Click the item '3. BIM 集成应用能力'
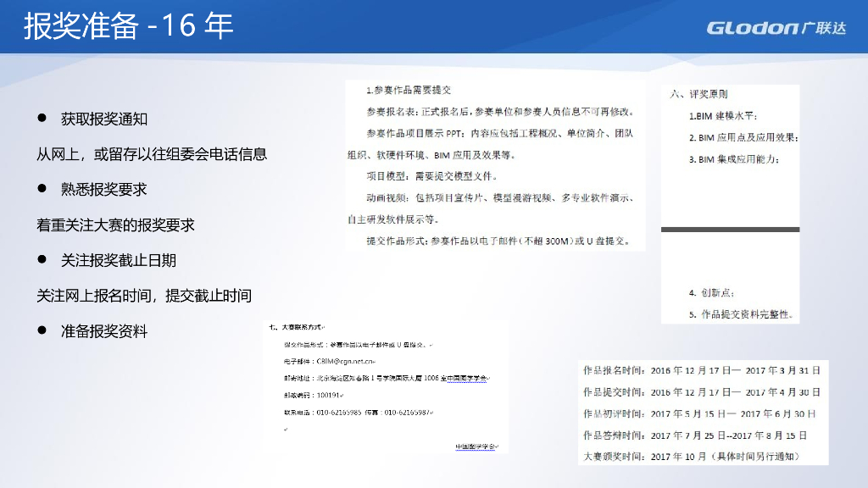Viewport: 868px width, 488px height. point(734,159)
